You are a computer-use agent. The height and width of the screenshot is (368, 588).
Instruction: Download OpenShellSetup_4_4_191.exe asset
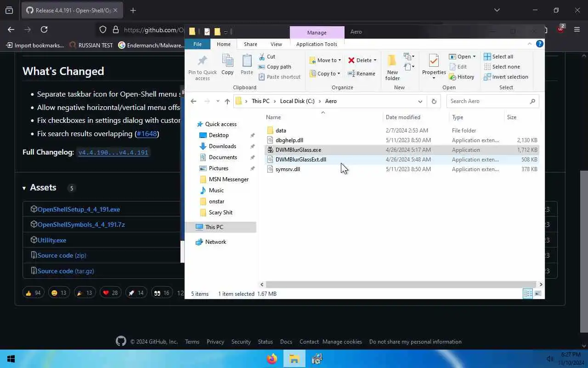(79, 209)
